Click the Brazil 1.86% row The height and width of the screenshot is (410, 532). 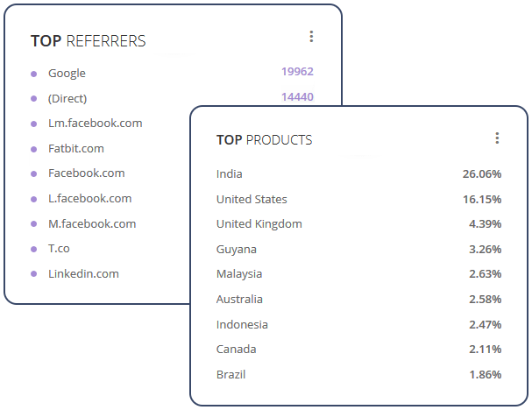point(359,374)
